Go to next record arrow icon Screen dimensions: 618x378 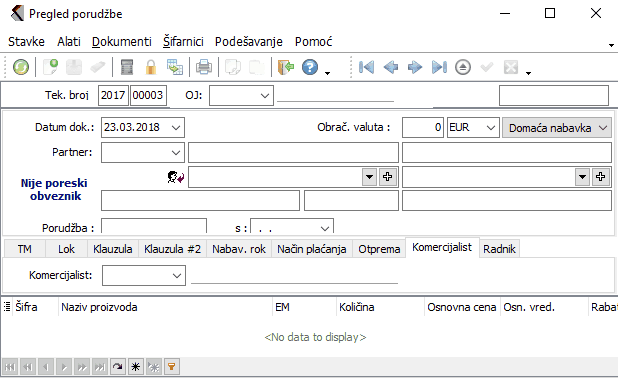tap(415, 67)
